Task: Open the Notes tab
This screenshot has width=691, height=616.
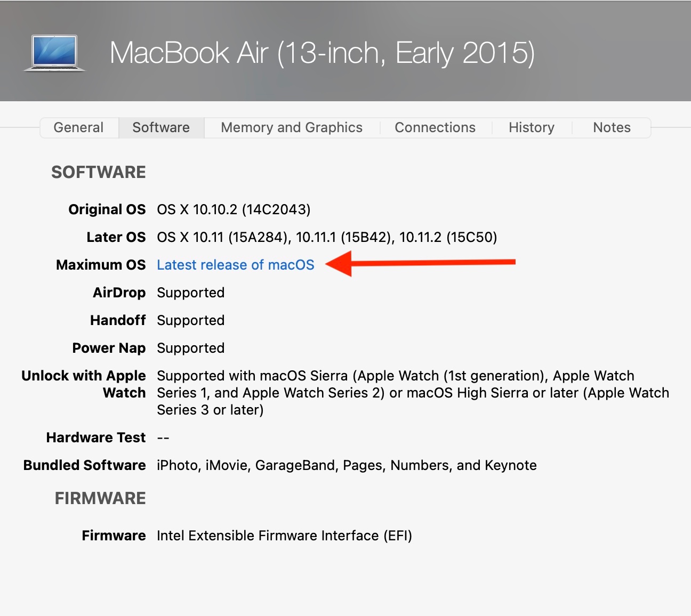Action: 612,128
